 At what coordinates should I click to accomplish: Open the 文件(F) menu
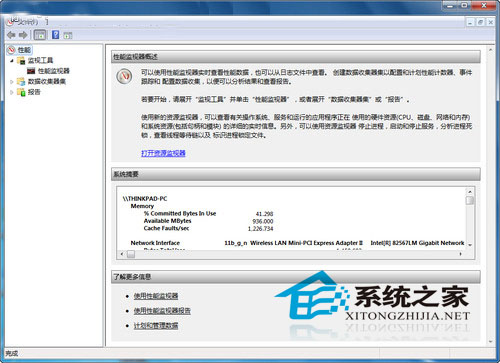pos(28,22)
